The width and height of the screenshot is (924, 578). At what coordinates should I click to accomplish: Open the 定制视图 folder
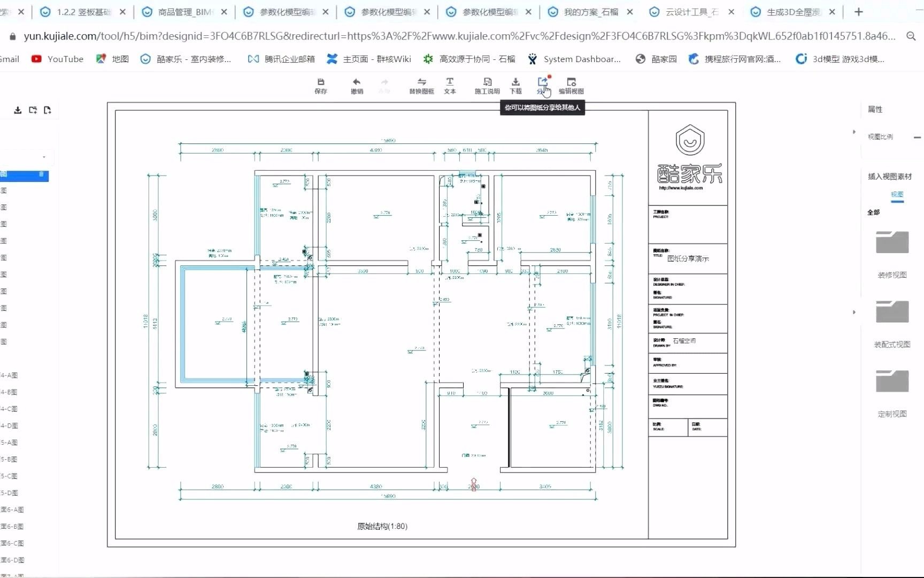click(892, 381)
